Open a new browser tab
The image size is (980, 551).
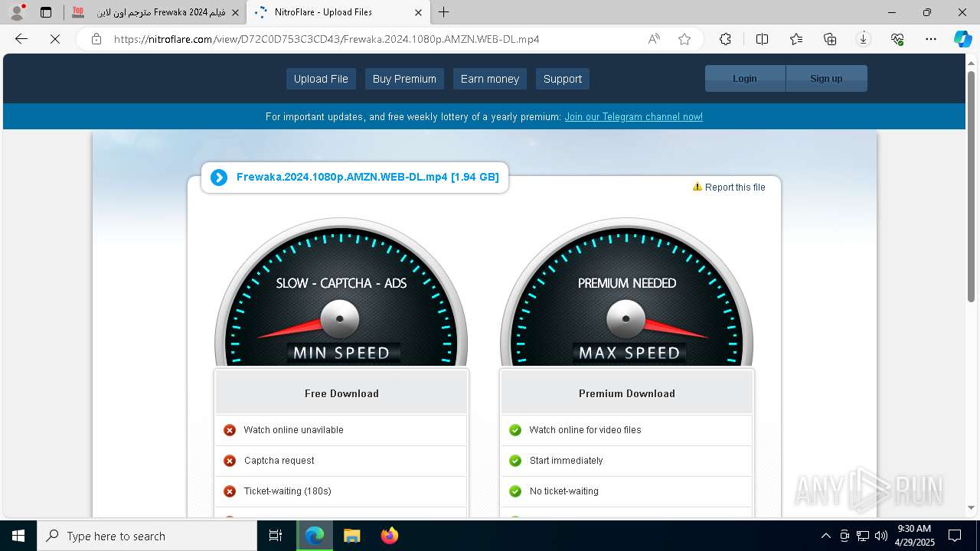444,12
